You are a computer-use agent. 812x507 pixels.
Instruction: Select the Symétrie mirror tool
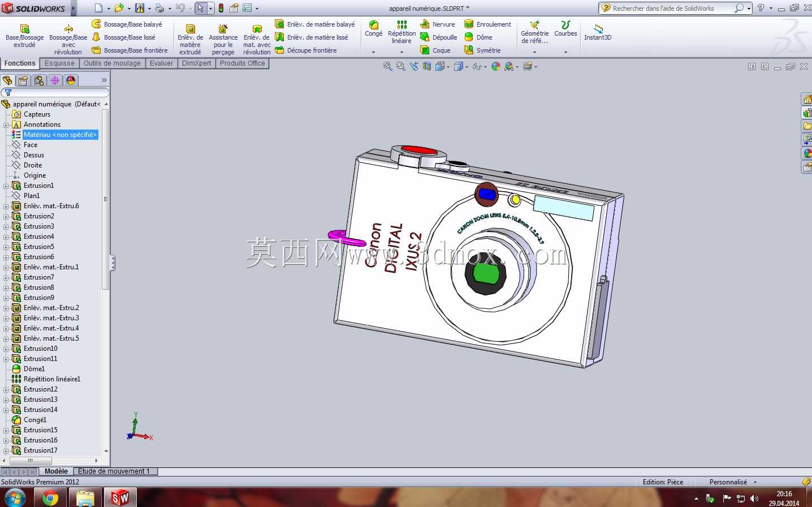pos(482,50)
